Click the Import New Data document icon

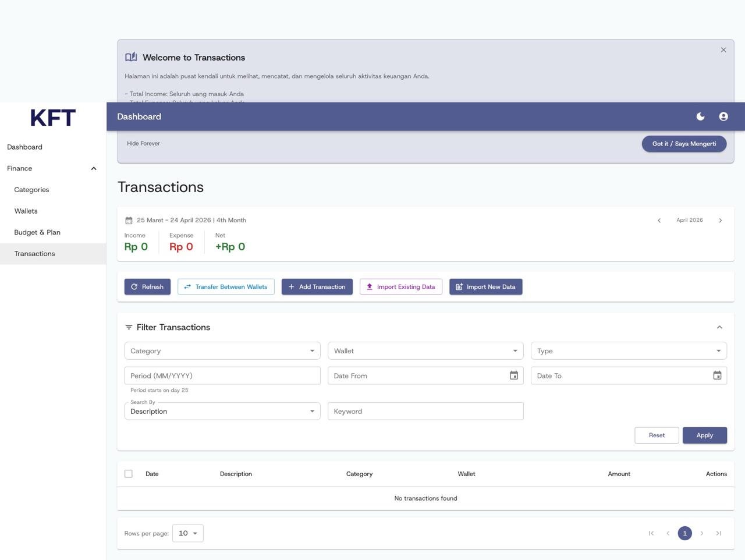(459, 286)
